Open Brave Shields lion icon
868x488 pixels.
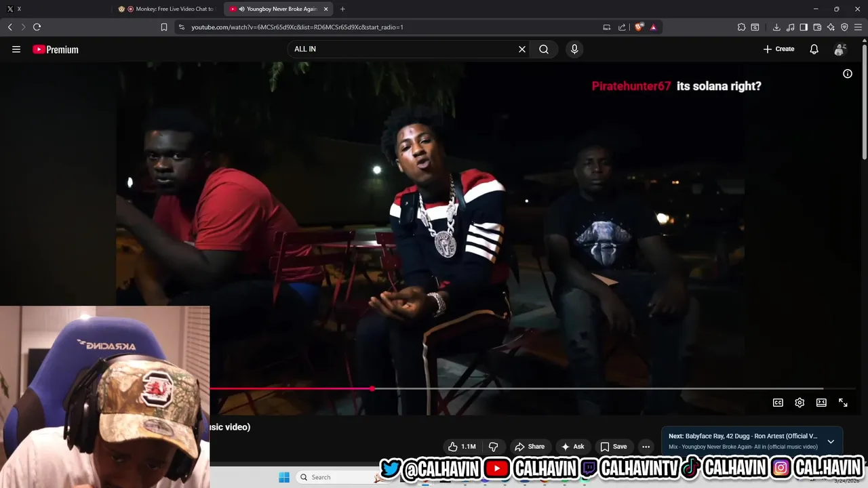coord(639,27)
